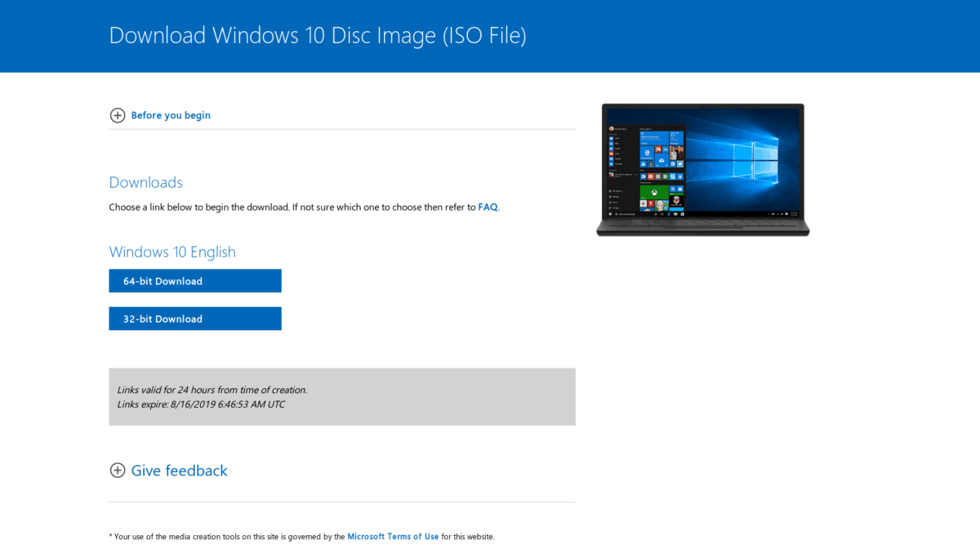Open the Microsoft Terms of Use link

[x=393, y=537]
